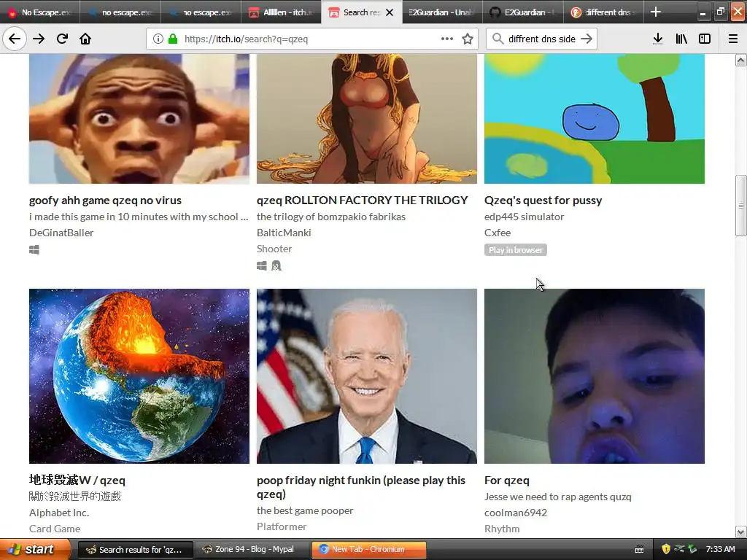The image size is (747, 560).
Task: Visit Alphabet Inc. author page
Action: coord(59,513)
